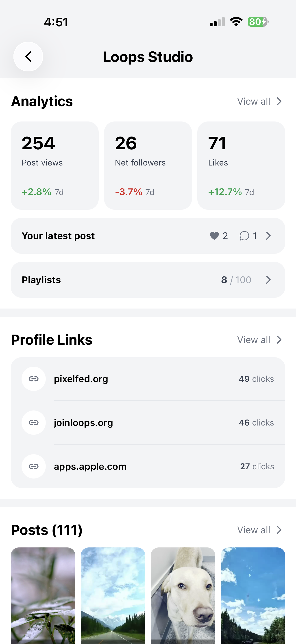Open View all for Profile Links
296x644 pixels.
pos(260,340)
